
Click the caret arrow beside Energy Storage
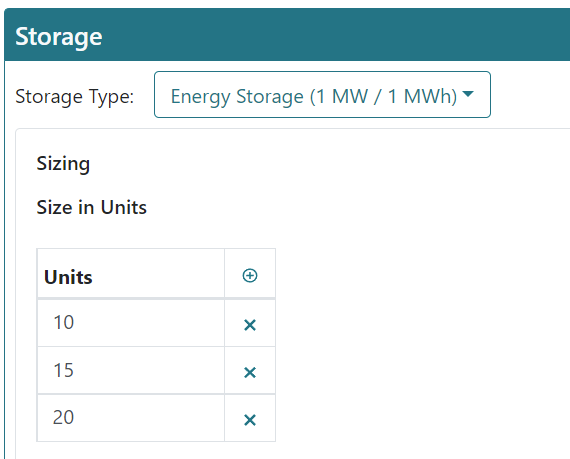[x=468, y=94]
